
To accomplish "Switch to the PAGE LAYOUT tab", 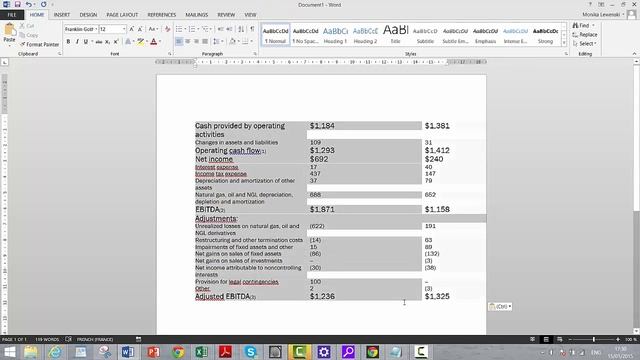I will coord(122,15).
